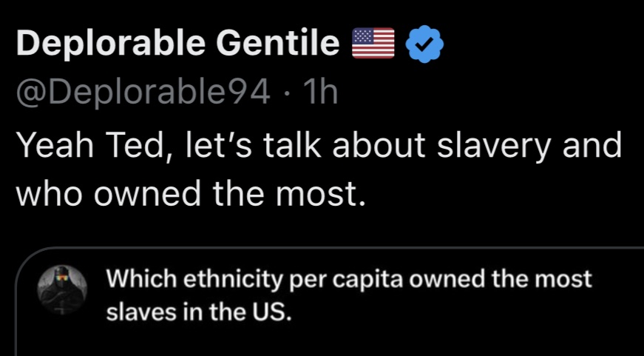Click the text 'who owned the most.'
This screenshot has width=644, height=356.
191,194
